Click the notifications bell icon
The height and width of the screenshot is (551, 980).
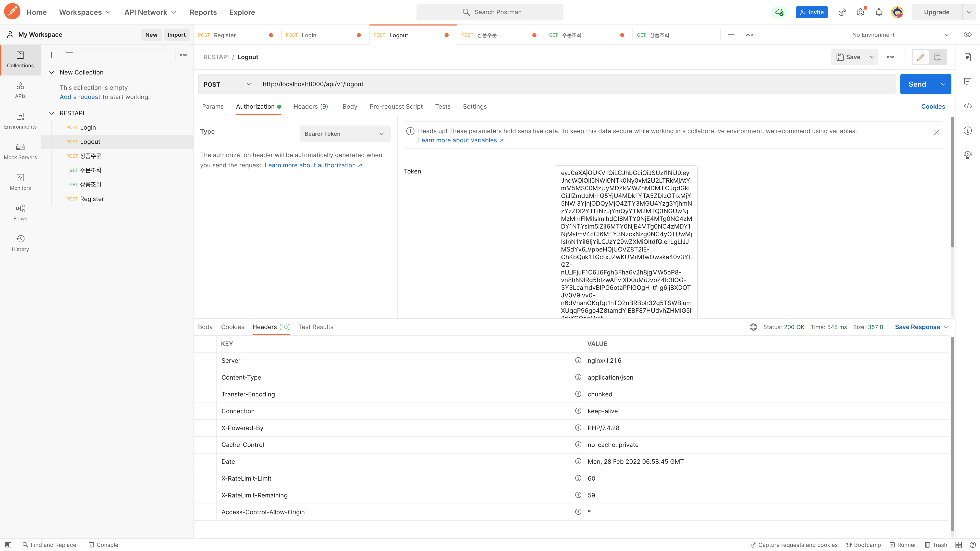click(878, 12)
